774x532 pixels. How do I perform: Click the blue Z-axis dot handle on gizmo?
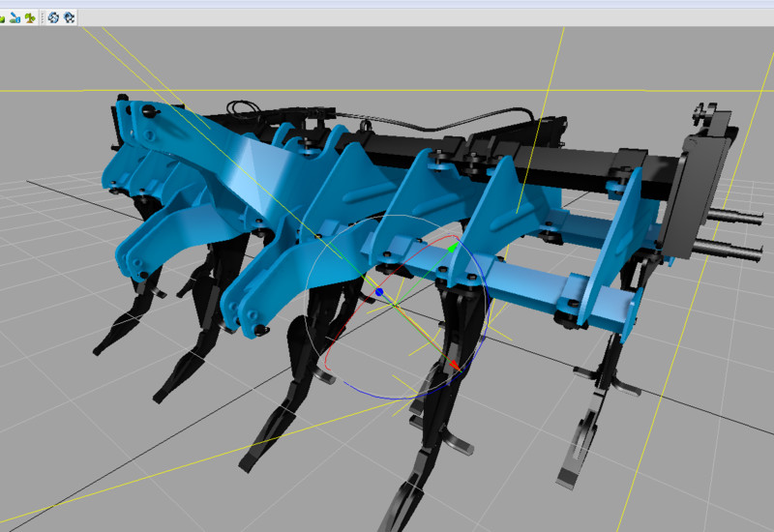click(x=380, y=291)
